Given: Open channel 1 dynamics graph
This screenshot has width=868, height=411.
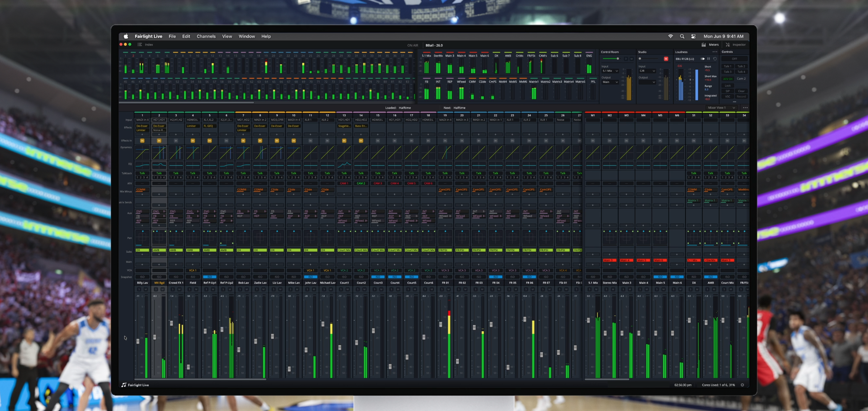Looking at the screenshot, I should pos(142,153).
